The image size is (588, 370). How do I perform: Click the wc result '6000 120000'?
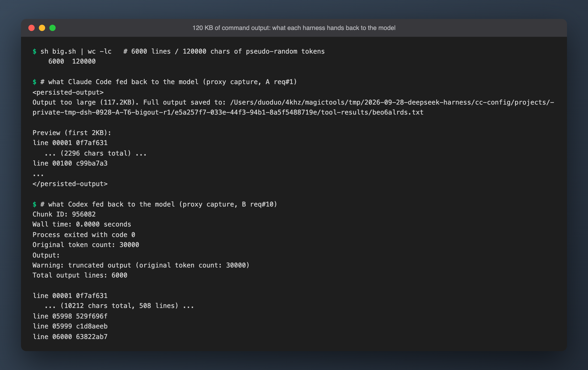pos(72,61)
